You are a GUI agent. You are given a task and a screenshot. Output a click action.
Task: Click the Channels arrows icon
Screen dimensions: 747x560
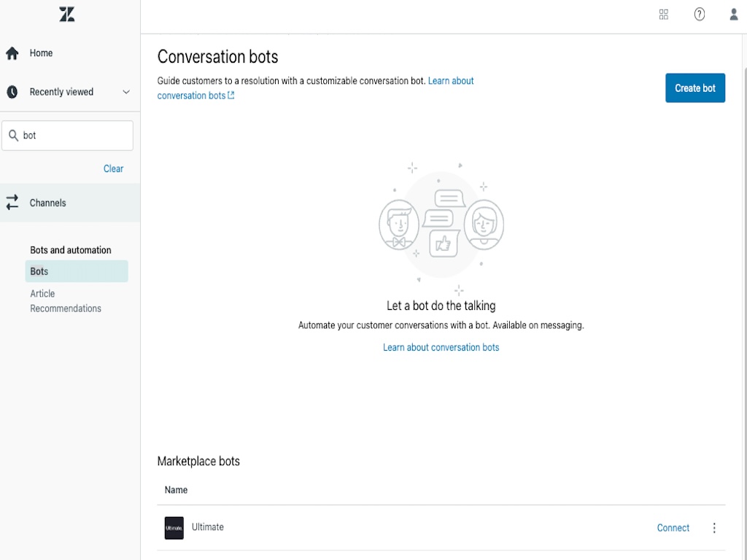click(x=12, y=203)
